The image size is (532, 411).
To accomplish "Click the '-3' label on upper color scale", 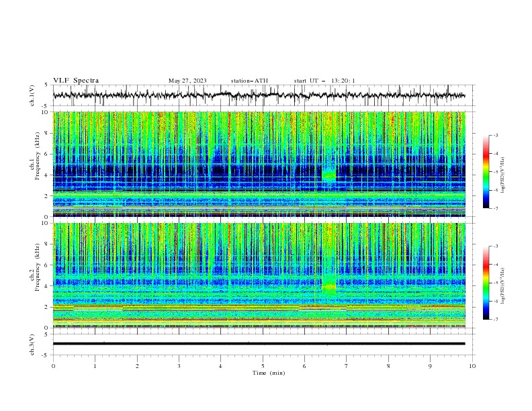I will tap(495, 135).
